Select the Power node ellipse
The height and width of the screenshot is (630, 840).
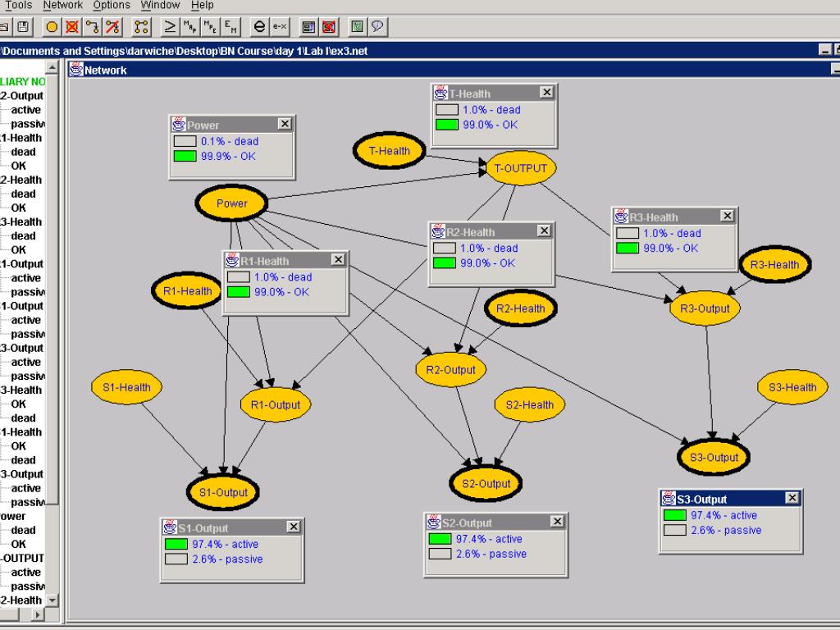pyautogui.click(x=231, y=203)
